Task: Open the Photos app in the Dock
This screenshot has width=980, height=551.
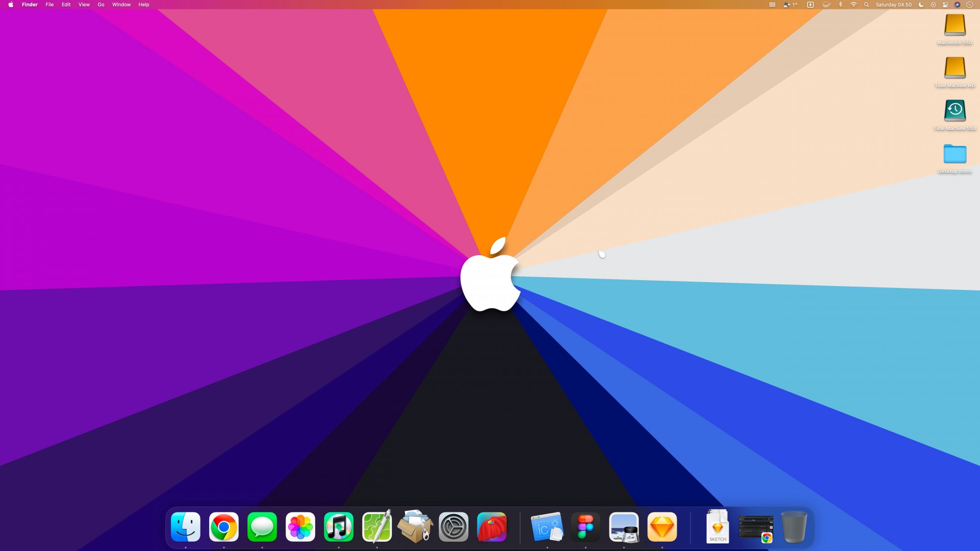Action: (300, 527)
